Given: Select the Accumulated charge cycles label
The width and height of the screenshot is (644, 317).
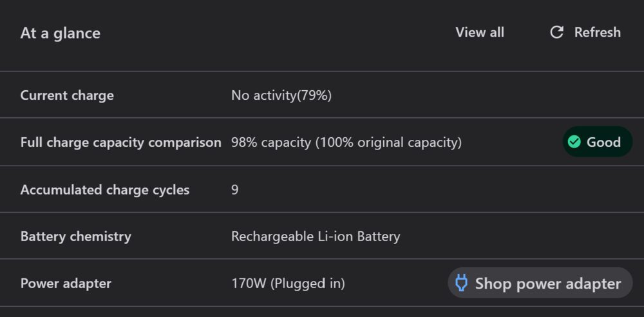Looking at the screenshot, I should (x=105, y=189).
